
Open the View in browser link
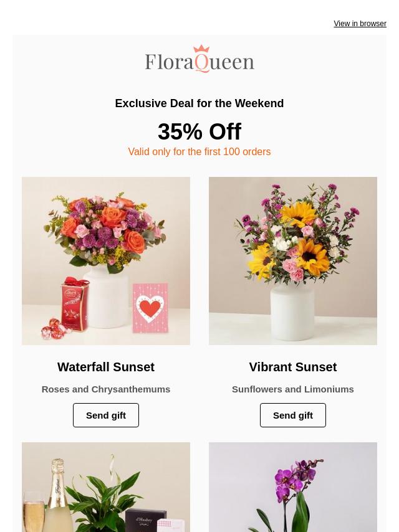(360, 24)
